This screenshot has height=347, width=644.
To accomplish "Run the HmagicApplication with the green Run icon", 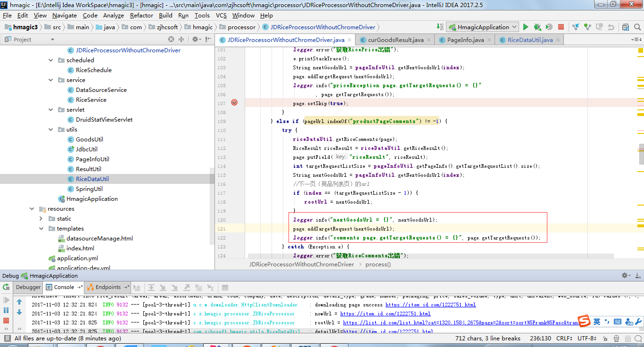I will (x=526, y=27).
